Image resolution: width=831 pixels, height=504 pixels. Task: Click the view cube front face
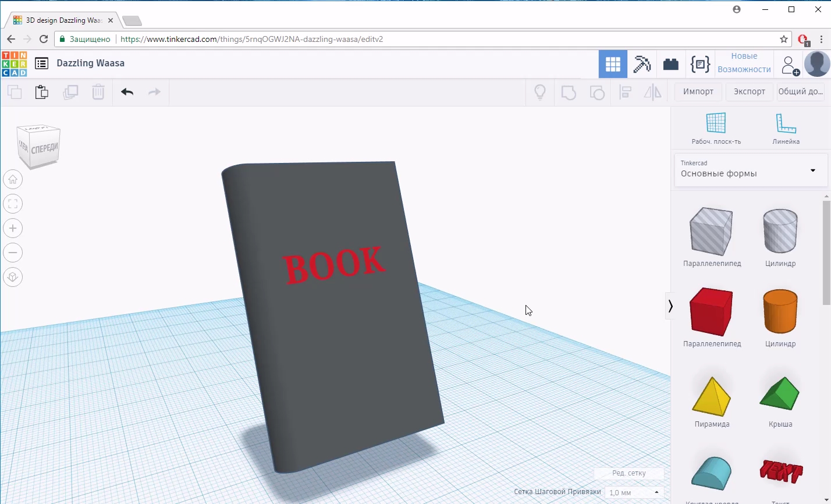[x=44, y=149]
